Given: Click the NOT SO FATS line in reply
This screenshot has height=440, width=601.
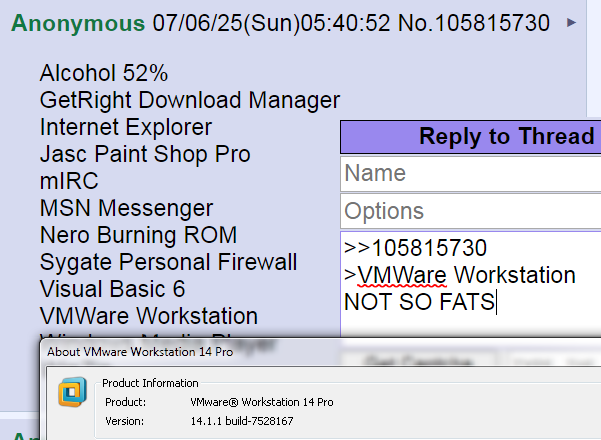Looking at the screenshot, I should pyautogui.click(x=419, y=302).
